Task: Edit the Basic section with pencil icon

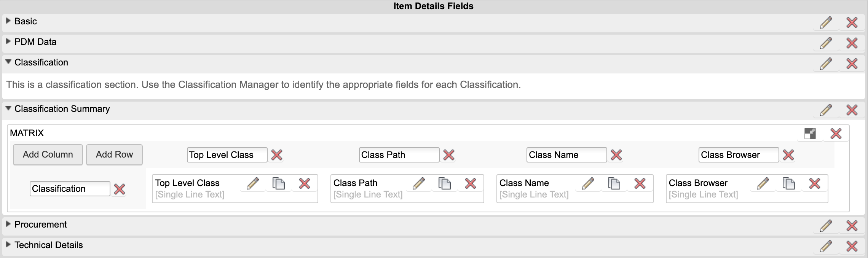Action: pyautogui.click(x=826, y=22)
